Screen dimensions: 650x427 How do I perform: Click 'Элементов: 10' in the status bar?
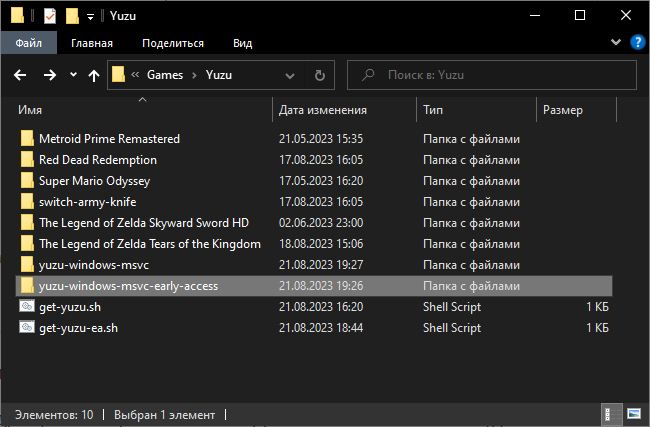[54, 415]
